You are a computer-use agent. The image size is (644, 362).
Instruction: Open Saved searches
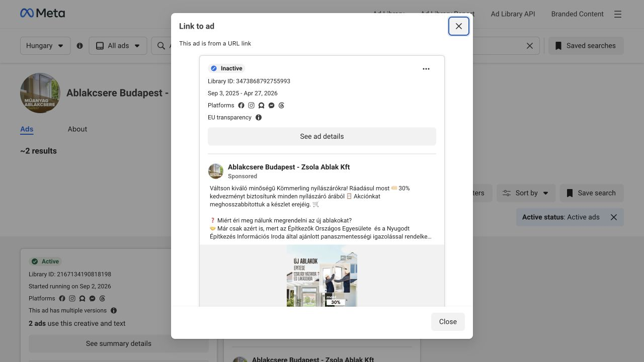(586, 46)
